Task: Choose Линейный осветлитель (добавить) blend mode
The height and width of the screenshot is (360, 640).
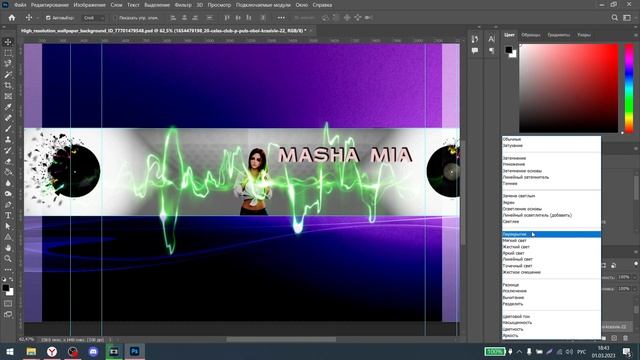Action: (551, 215)
